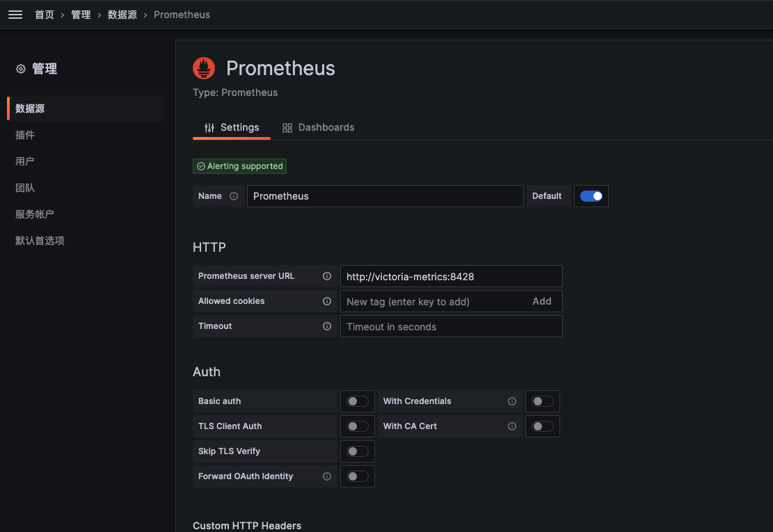Click the Dashboards tab grid icon
This screenshot has width=773, height=532.
pos(287,128)
